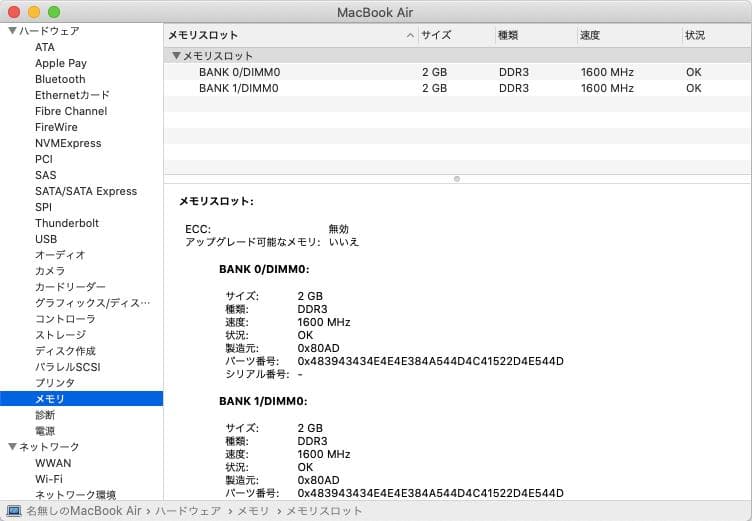Select SAS in the sidebar
The height and width of the screenshot is (521, 752).
point(46,175)
